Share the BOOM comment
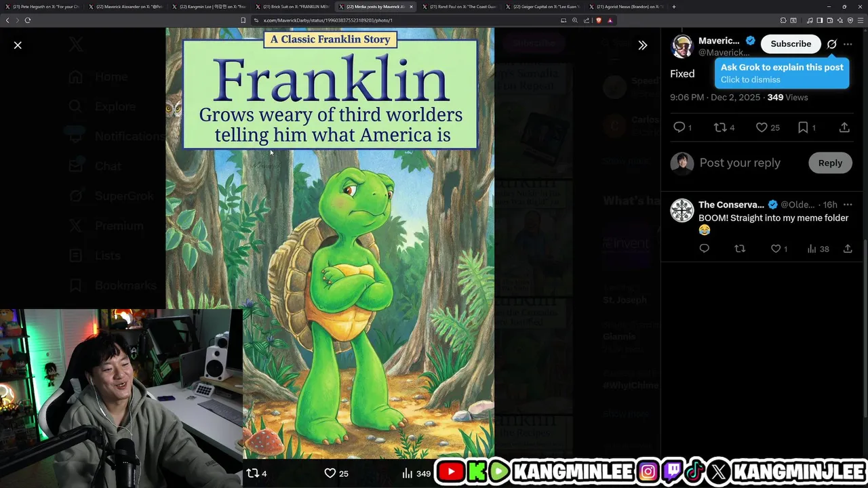The height and width of the screenshot is (488, 868). [848, 249]
